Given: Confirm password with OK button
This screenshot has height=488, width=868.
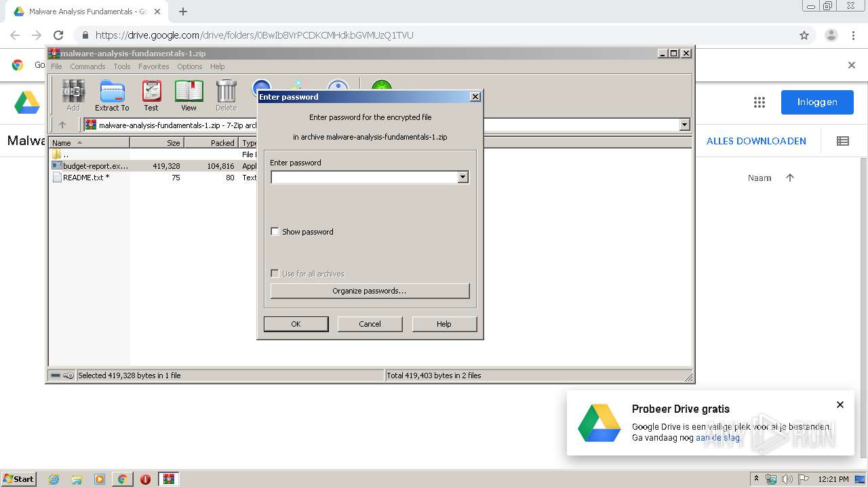Looking at the screenshot, I should [296, 324].
